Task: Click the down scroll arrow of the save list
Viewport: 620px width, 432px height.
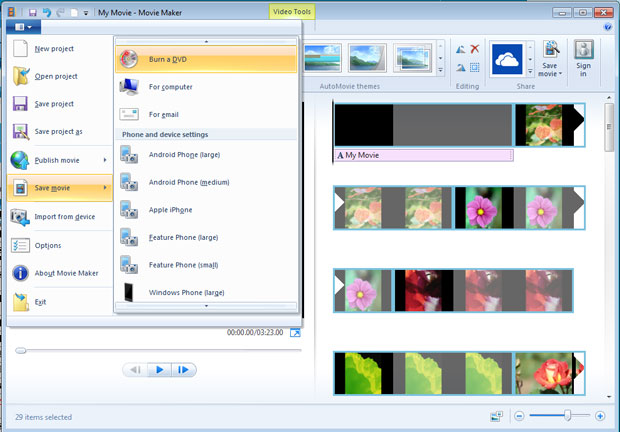Action: [x=206, y=306]
